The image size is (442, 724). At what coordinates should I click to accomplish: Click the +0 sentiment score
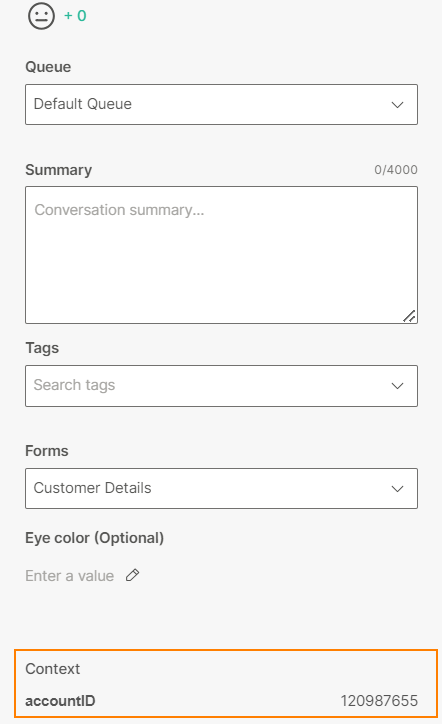[75, 16]
